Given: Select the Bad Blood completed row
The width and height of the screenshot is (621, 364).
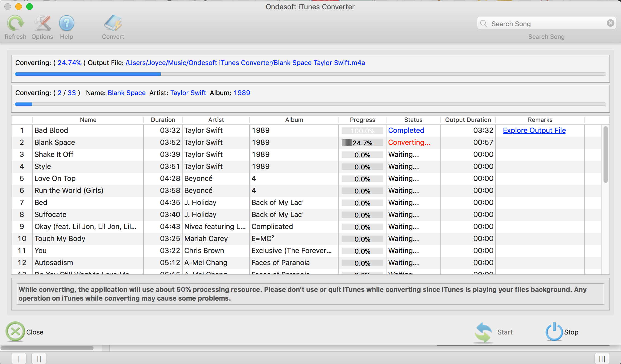Looking at the screenshot, I should click(310, 130).
